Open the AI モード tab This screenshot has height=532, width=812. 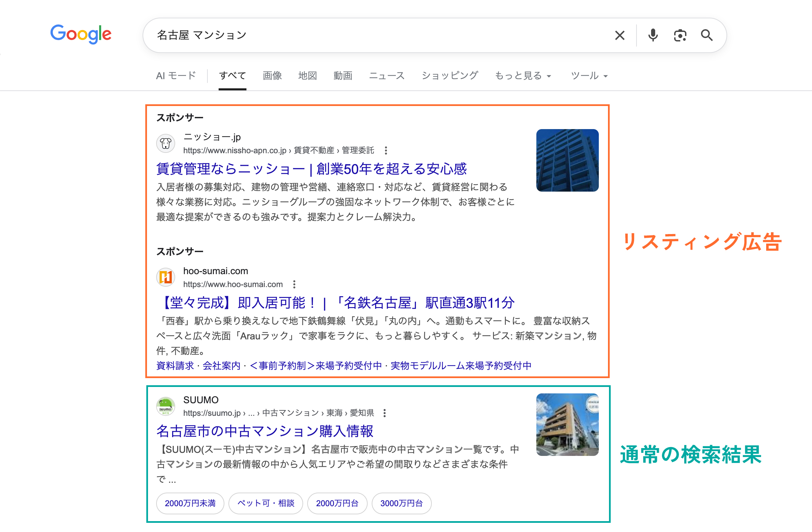click(x=176, y=75)
